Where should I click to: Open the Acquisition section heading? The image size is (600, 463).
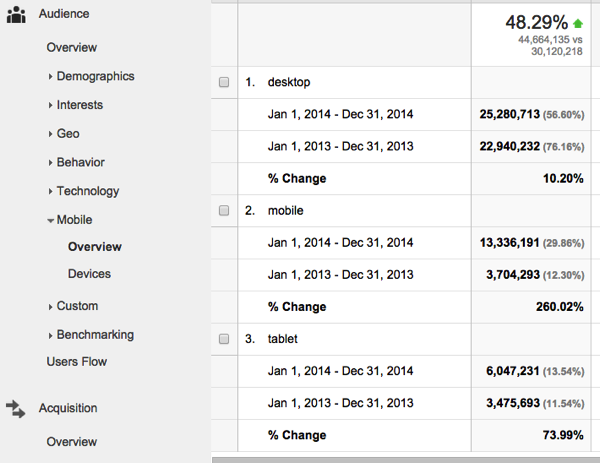pos(68,408)
